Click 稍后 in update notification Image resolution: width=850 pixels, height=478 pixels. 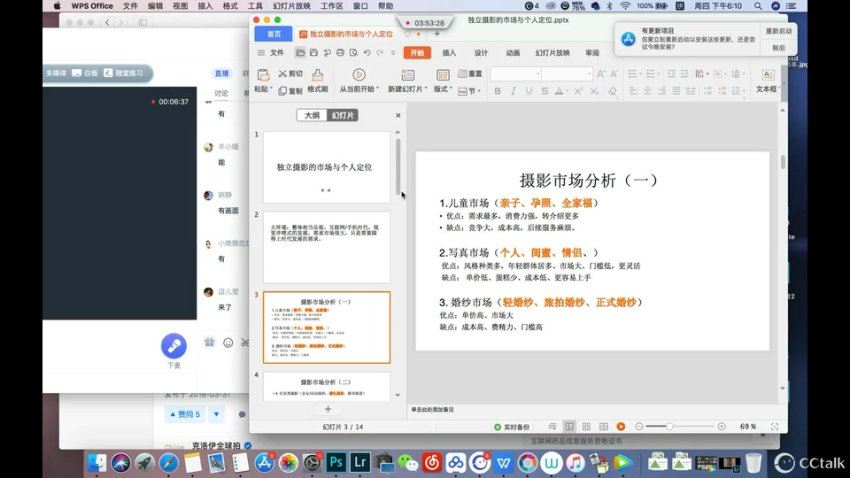(778, 48)
